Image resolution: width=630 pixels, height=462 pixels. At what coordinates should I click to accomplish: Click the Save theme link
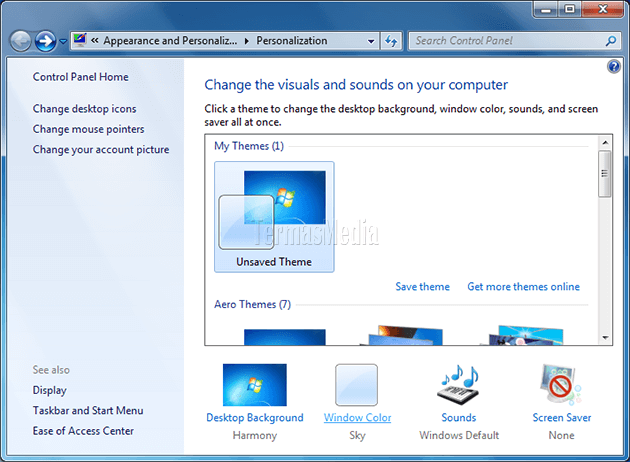point(422,286)
